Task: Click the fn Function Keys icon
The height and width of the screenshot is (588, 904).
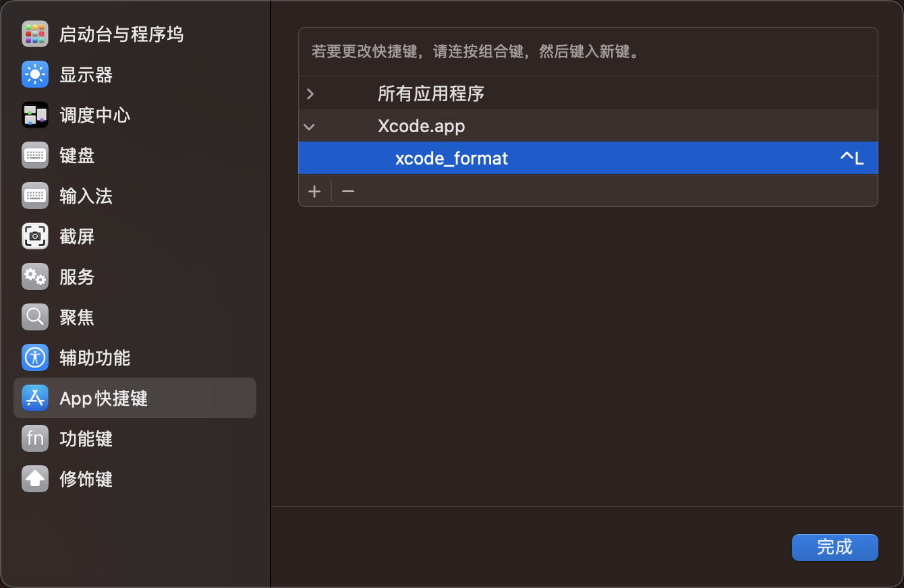Action: coord(34,439)
